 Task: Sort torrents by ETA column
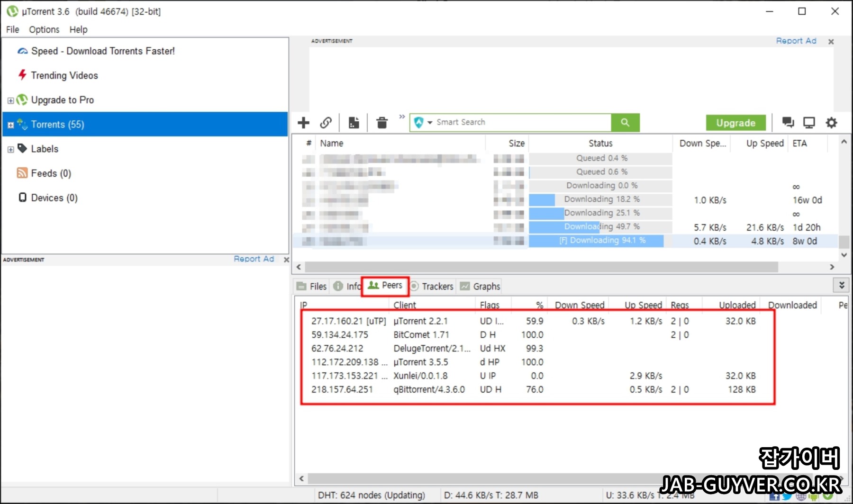point(808,143)
